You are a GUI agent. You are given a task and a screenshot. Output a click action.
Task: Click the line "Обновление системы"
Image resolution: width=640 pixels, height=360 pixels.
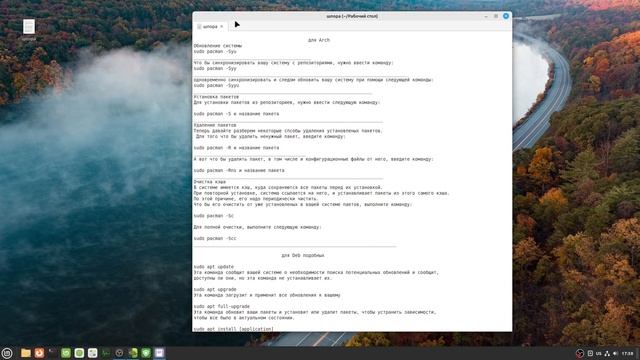pos(218,46)
